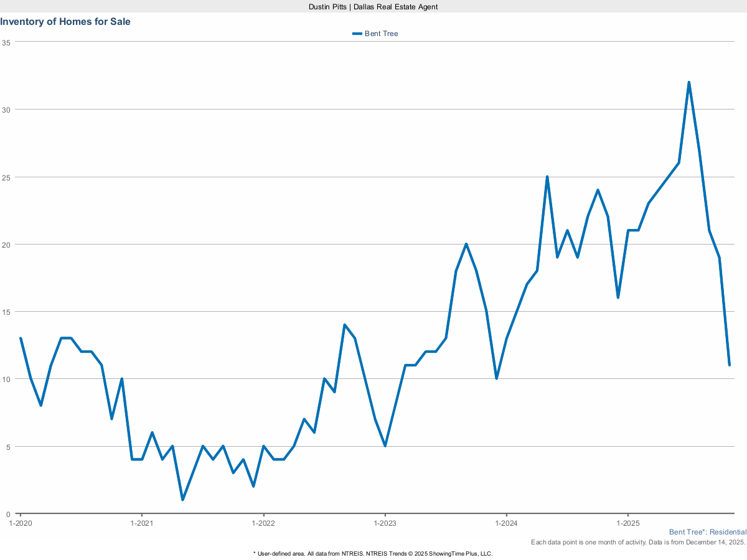Click the Bent Tree legend line swatch
This screenshot has width=747, height=560.
(x=357, y=34)
